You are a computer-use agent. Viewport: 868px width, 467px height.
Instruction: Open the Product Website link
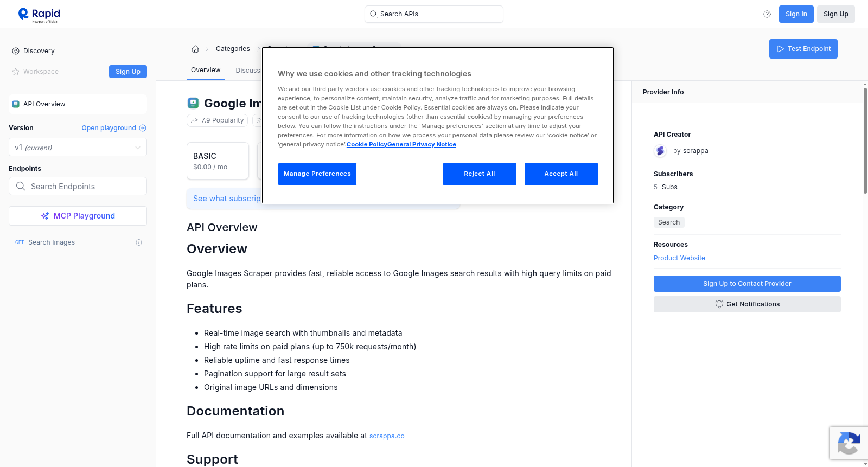[x=679, y=258]
